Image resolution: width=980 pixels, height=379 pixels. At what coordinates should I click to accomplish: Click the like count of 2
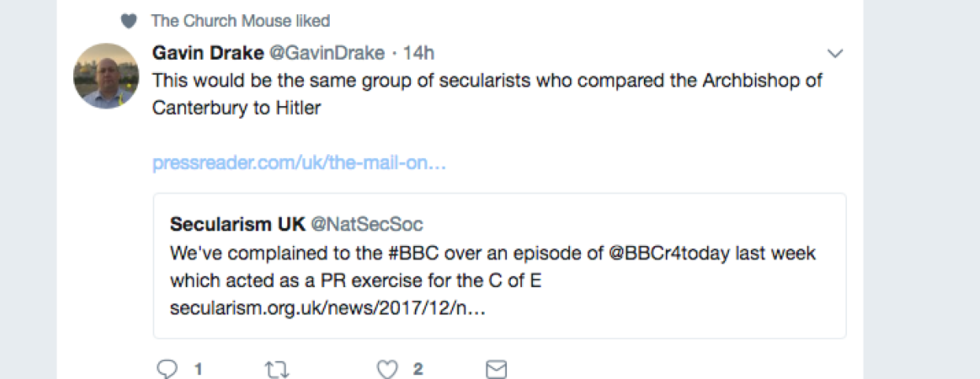point(418,369)
